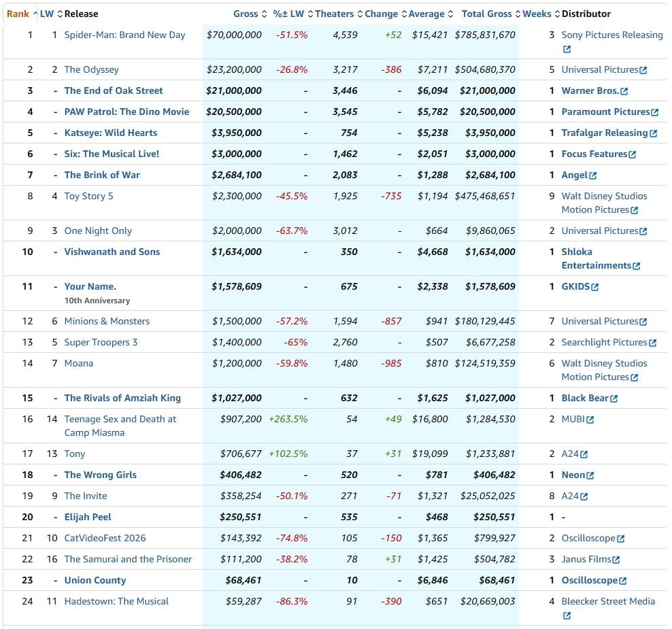Open external link icon beside Neon
This screenshot has height=629, width=672.
[590, 475]
